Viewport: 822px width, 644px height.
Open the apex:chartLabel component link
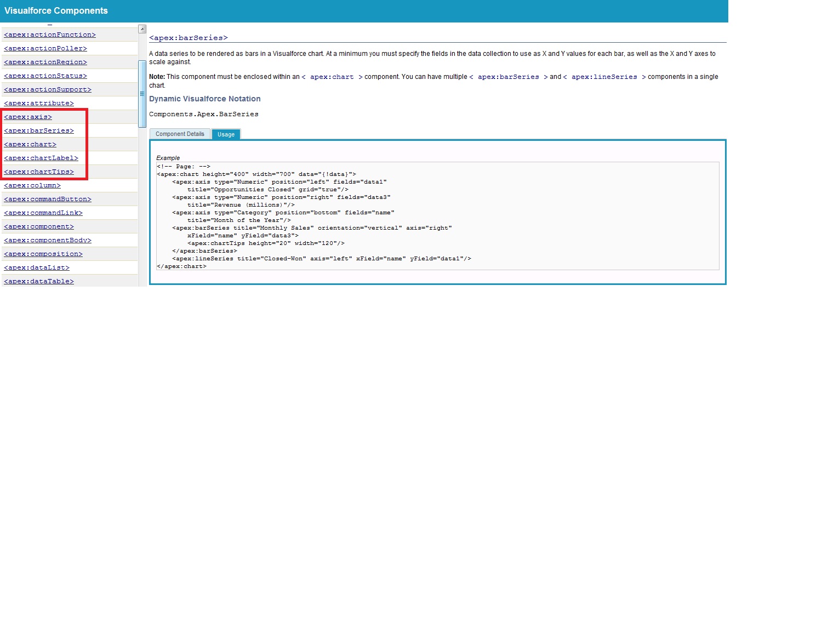(x=41, y=158)
